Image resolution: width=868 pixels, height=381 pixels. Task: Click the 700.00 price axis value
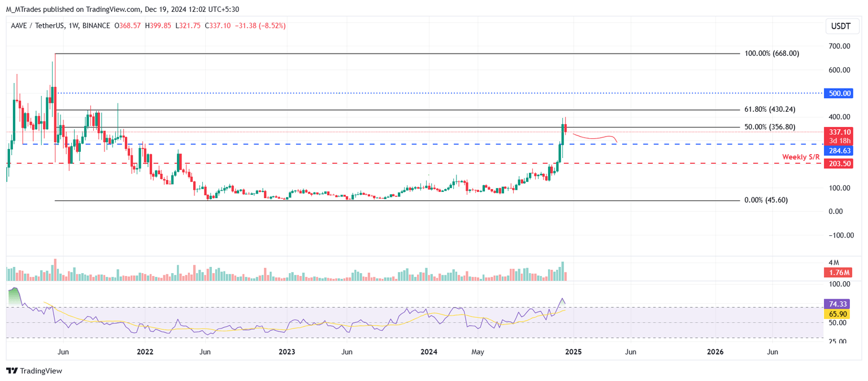[840, 46]
